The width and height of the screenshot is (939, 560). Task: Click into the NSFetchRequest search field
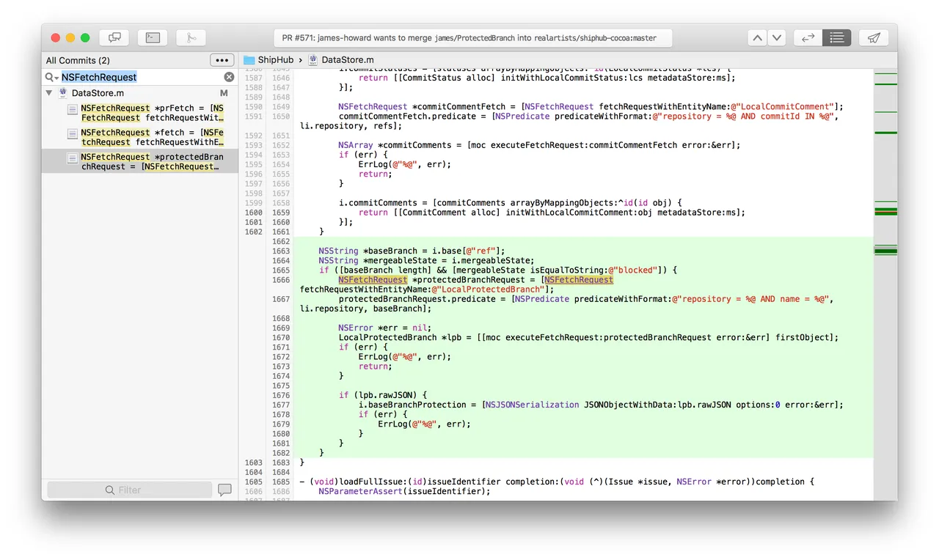point(141,77)
